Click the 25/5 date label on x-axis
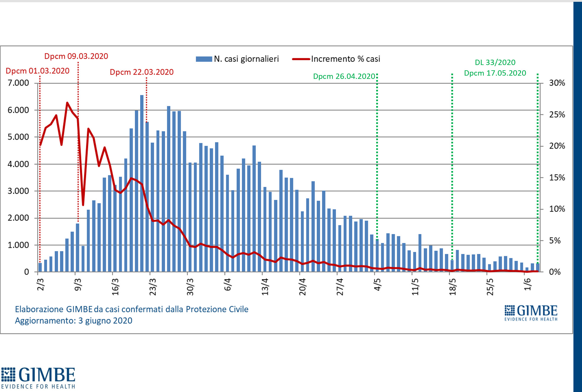This screenshot has height=392, width=582. tap(490, 287)
